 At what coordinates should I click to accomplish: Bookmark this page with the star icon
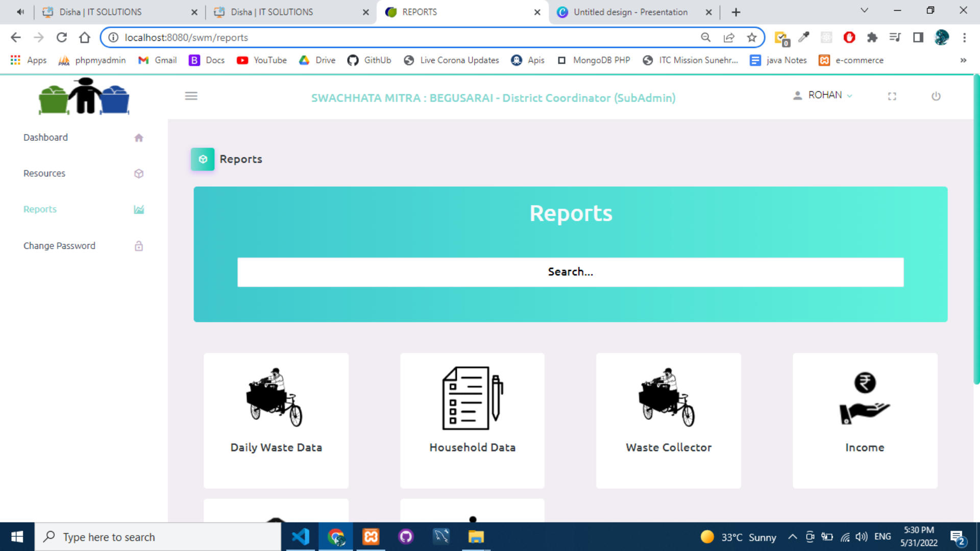[x=752, y=37]
